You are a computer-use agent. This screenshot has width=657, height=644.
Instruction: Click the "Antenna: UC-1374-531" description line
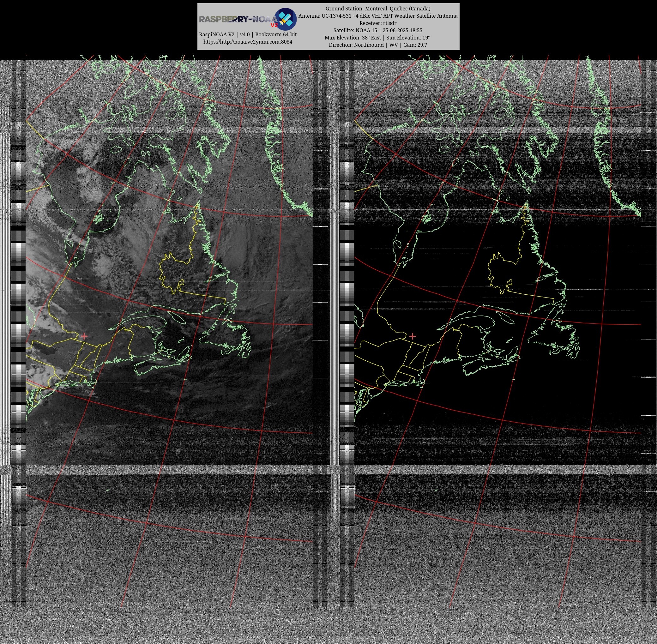coord(378,16)
